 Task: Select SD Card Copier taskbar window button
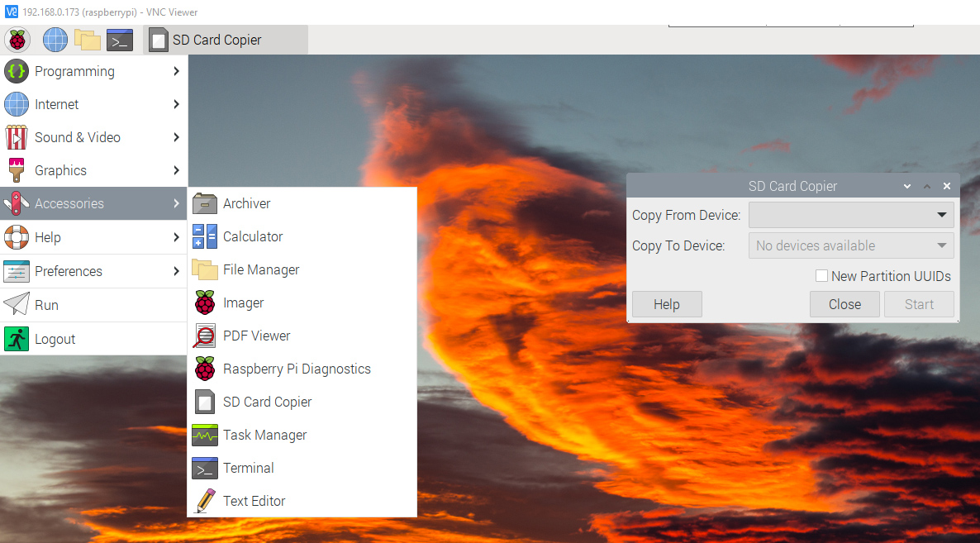tap(226, 40)
